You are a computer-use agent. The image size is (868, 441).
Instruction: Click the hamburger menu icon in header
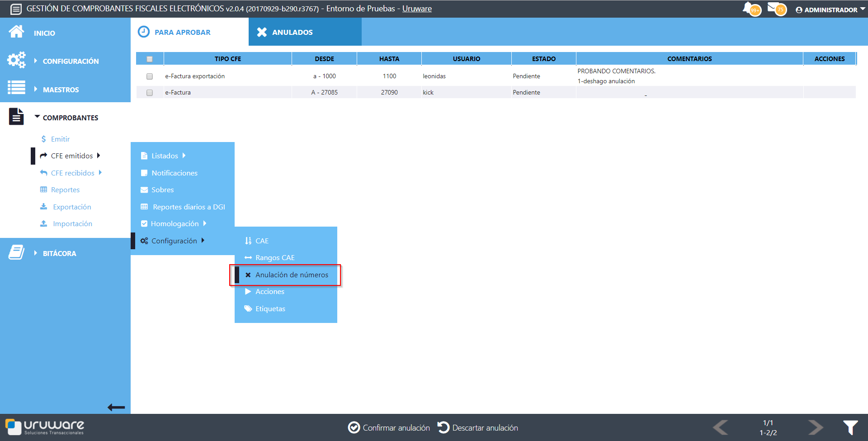16,9
